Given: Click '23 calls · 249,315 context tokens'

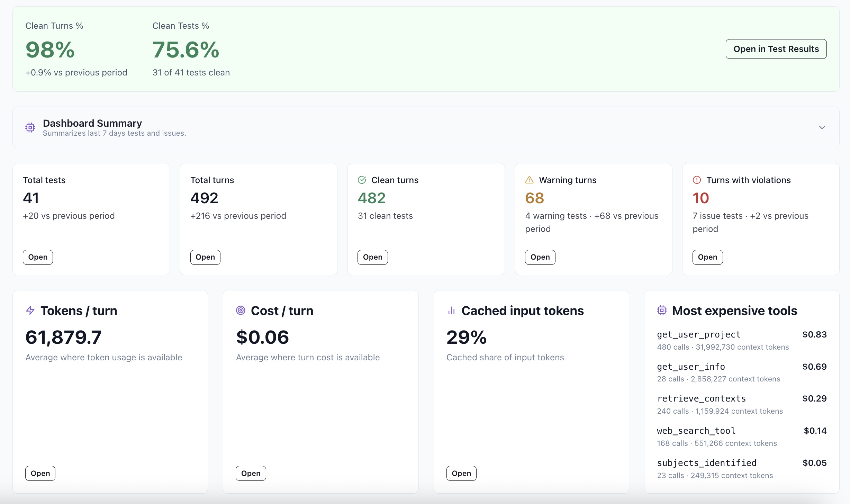Looking at the screenshot, I should pyautogui.click(x=715, y=476).
